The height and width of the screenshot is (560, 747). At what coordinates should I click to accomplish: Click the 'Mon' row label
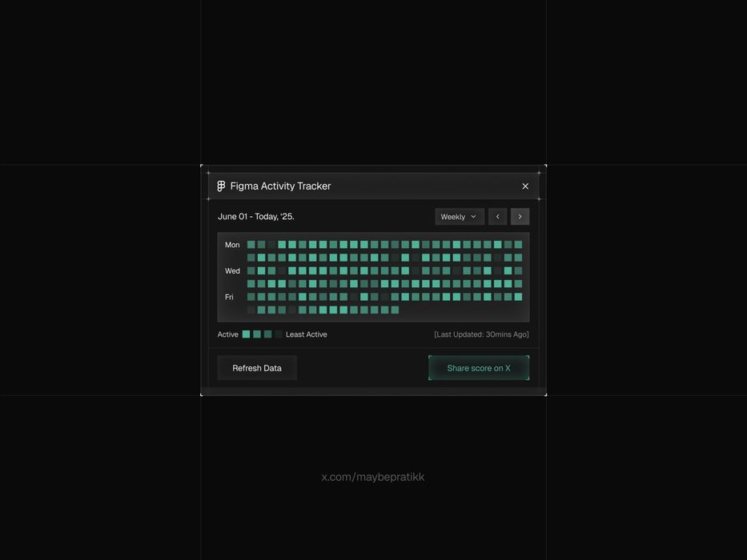point(232,245)
